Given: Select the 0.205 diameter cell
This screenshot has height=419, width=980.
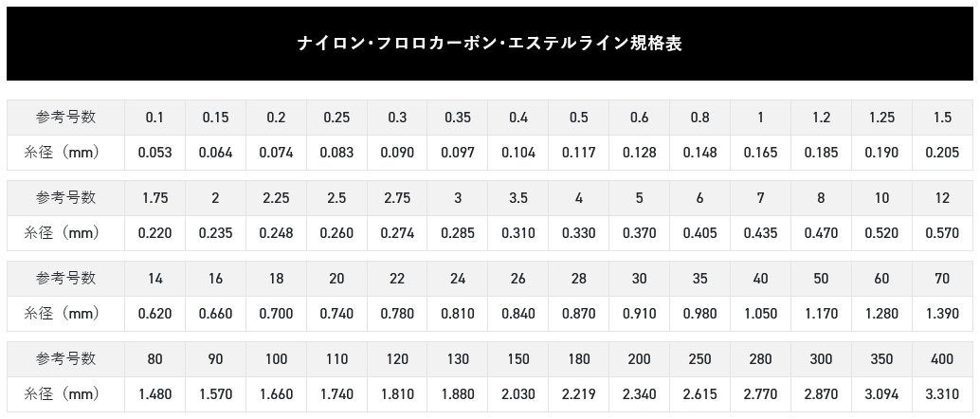Looking at the screenshot, I should coord(942,153).
